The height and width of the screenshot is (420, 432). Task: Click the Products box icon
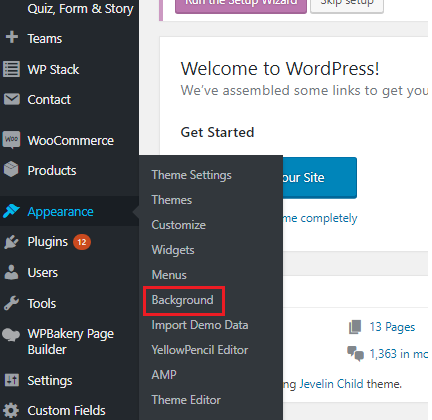(x=11, y=170)
